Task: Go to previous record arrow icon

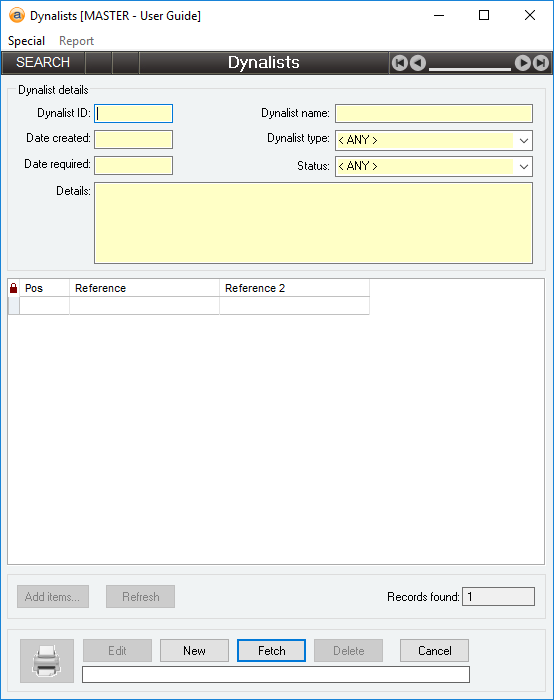Action: pyautogui.click(x=418, y=63)
